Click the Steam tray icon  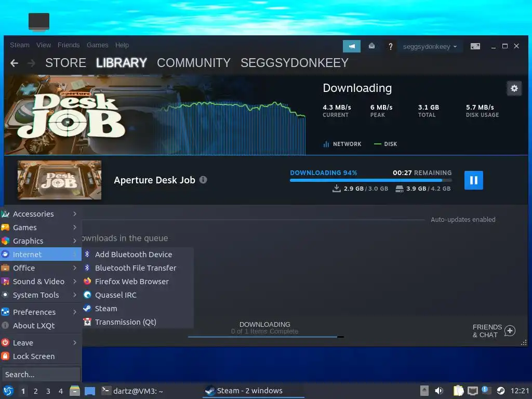(500, 391)
